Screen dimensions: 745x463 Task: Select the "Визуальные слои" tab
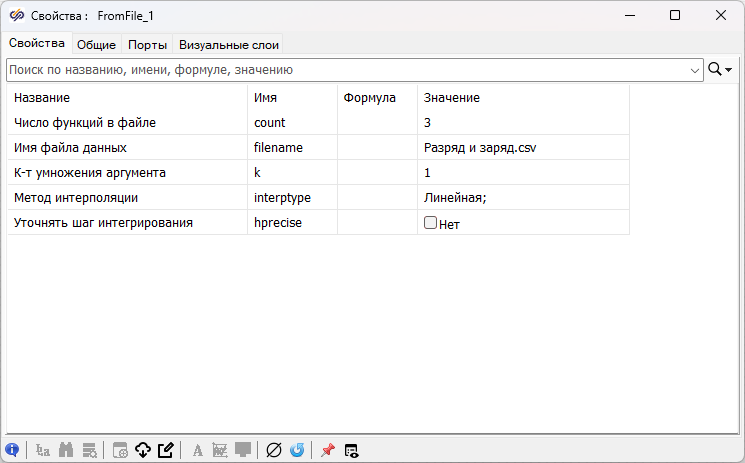click(x=229, y=44)
